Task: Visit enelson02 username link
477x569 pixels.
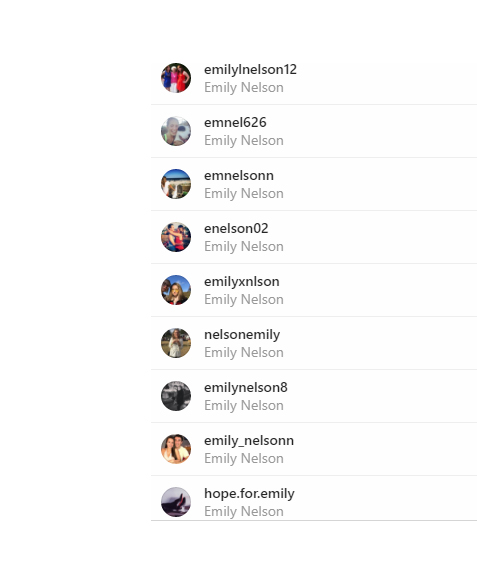Action: click(236, 229)
